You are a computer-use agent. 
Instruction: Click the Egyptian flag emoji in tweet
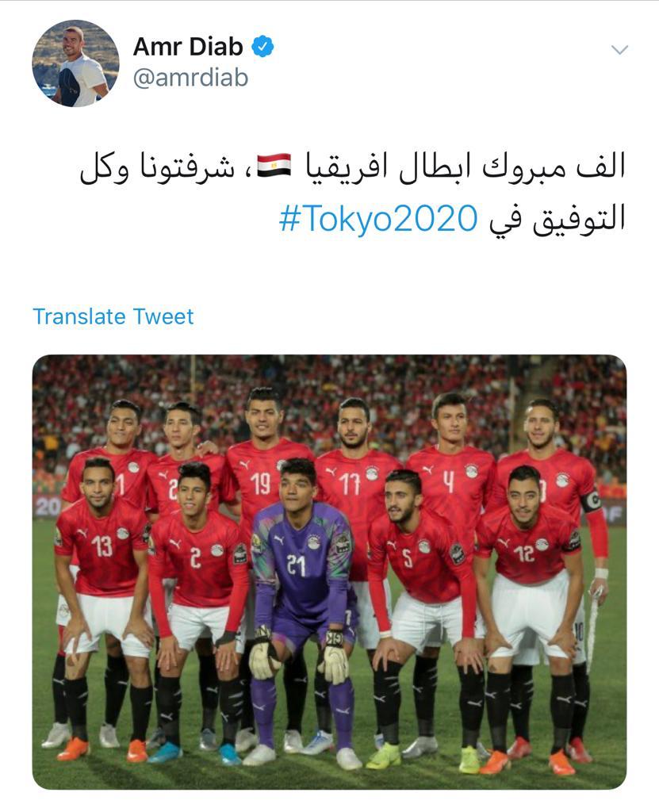[x=274, y=166]
